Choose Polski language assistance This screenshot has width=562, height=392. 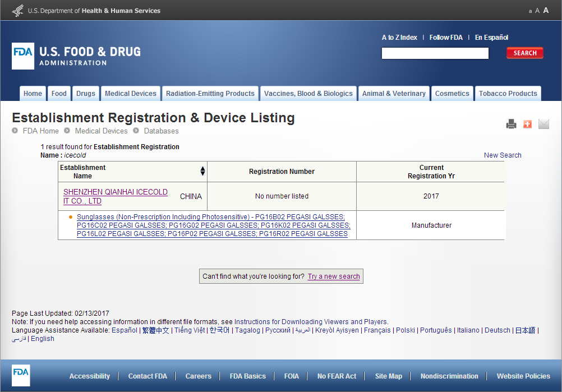coord(406,330)
